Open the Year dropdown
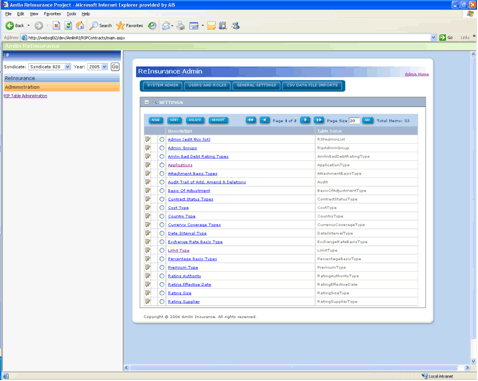478x381 pixels. (97, 67)
